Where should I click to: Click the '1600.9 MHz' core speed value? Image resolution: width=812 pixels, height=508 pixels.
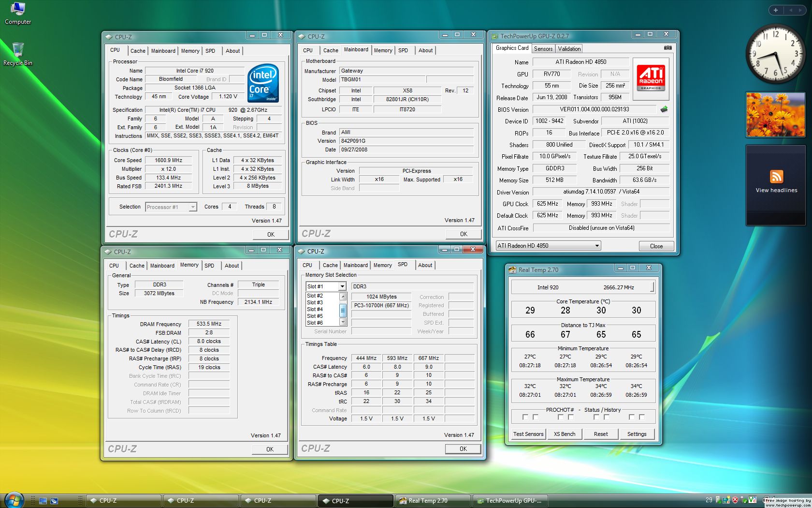point(169,160)
